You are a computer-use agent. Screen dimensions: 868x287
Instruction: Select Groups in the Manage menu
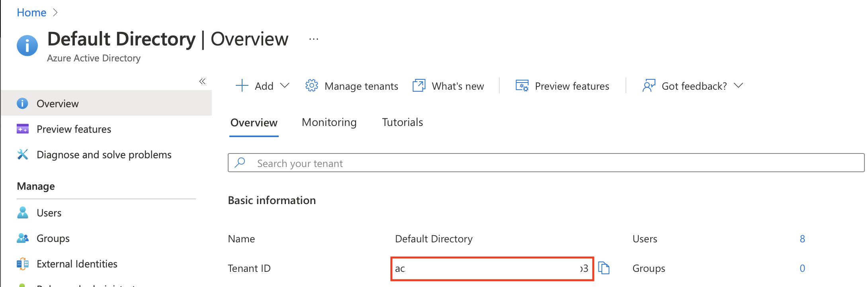click(x=53, y=238)
